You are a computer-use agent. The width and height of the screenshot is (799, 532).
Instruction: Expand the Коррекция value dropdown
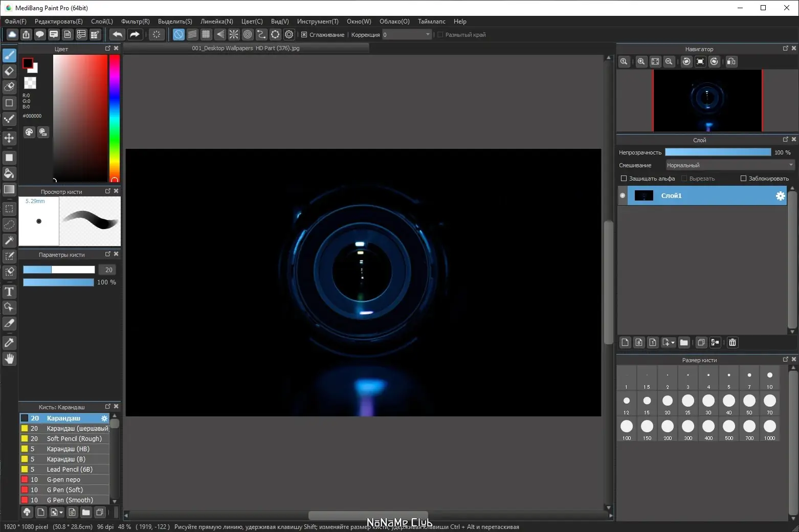[x=428, y=35]
